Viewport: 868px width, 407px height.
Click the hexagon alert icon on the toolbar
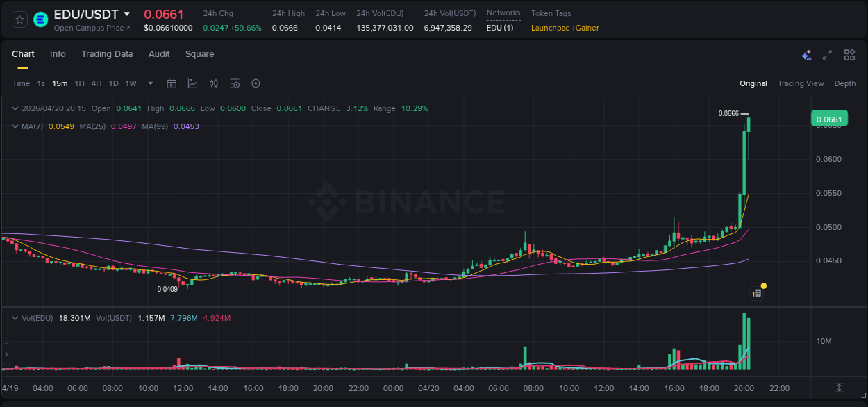256,83
